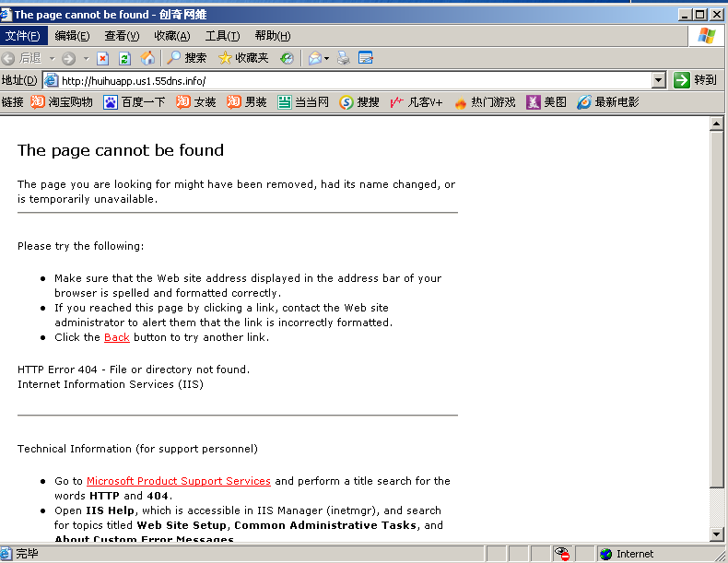Viewport: 728px width, 563px height.
Task: Expand the Mail button dropdown arrow
Action: pos(327,59)
